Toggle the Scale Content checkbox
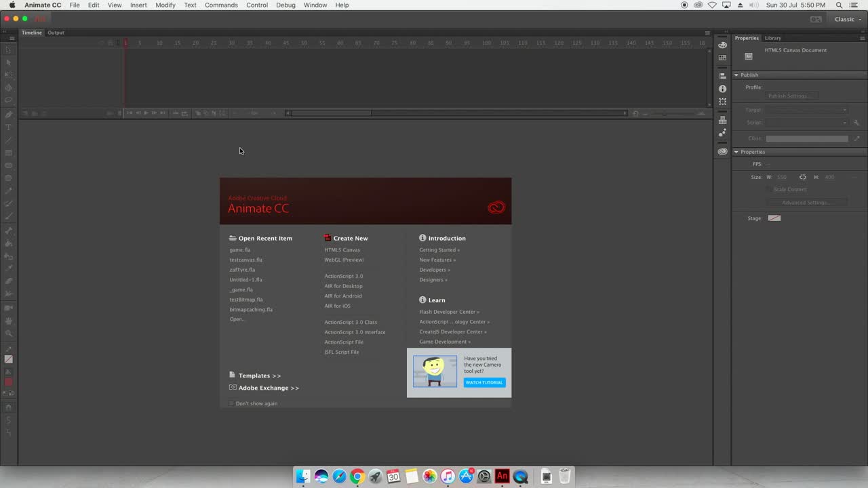This screenshot has width=868, height=488. coord(768,189)
